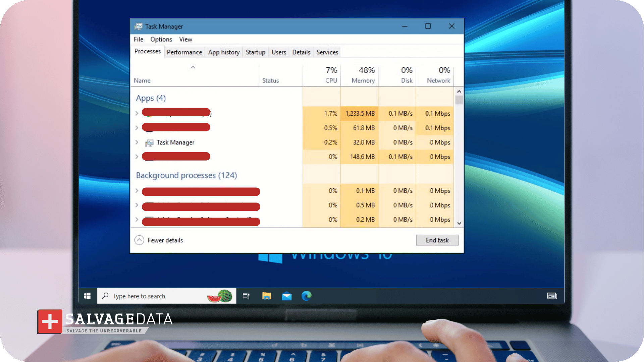Open the File menu

[x=138, y=40]
